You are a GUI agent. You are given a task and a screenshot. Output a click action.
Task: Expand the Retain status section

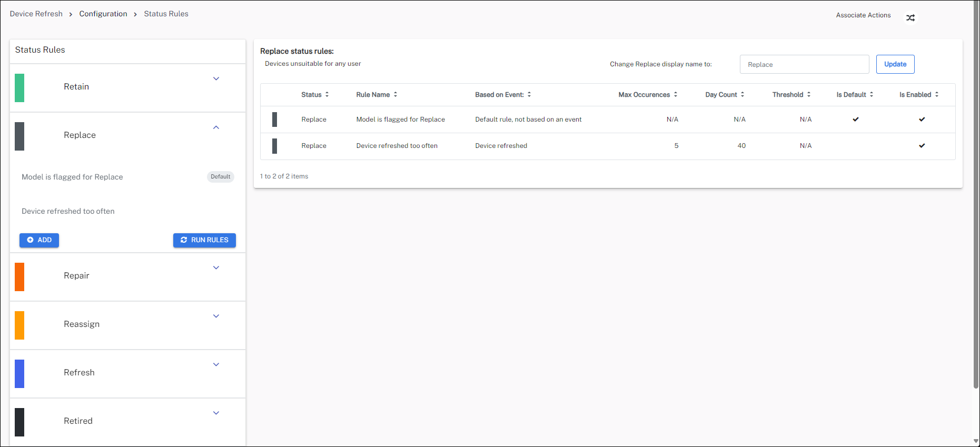click(x=216, y=79)
